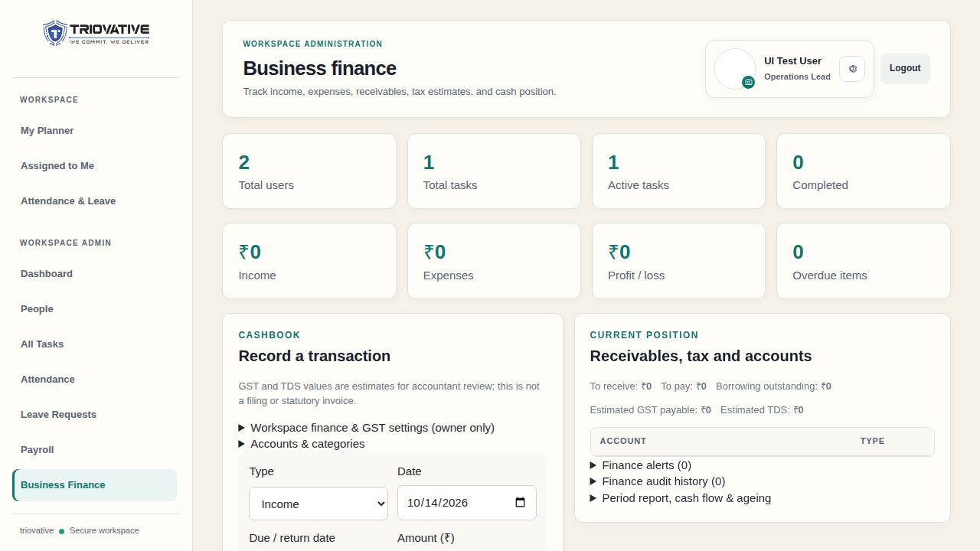Viewport: 980px width, 551px height.
Task: Open My Planner in the sidebar
Action: click(95, 131)
